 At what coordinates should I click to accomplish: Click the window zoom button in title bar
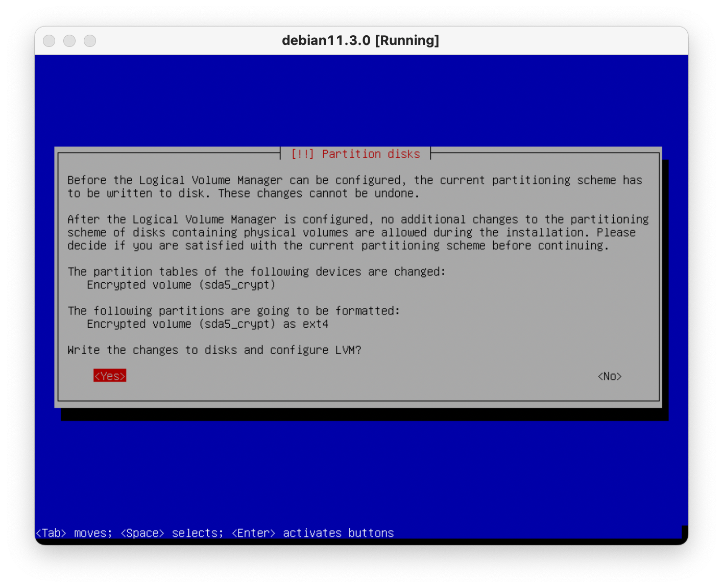(x=90, y=41)
